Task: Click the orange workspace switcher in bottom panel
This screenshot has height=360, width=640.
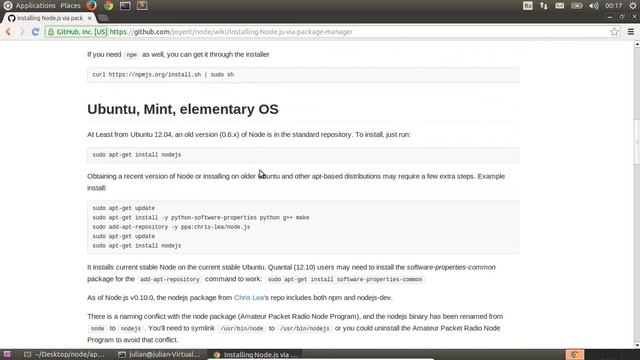Action: (x=575, y=354)
